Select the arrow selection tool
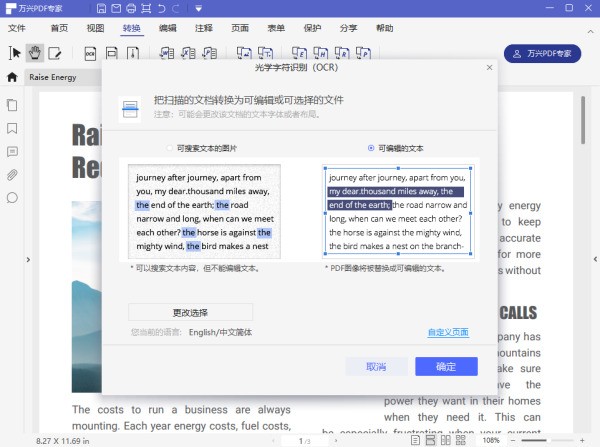The height and width of the screenshot is (447, 600). coord(15,52)
